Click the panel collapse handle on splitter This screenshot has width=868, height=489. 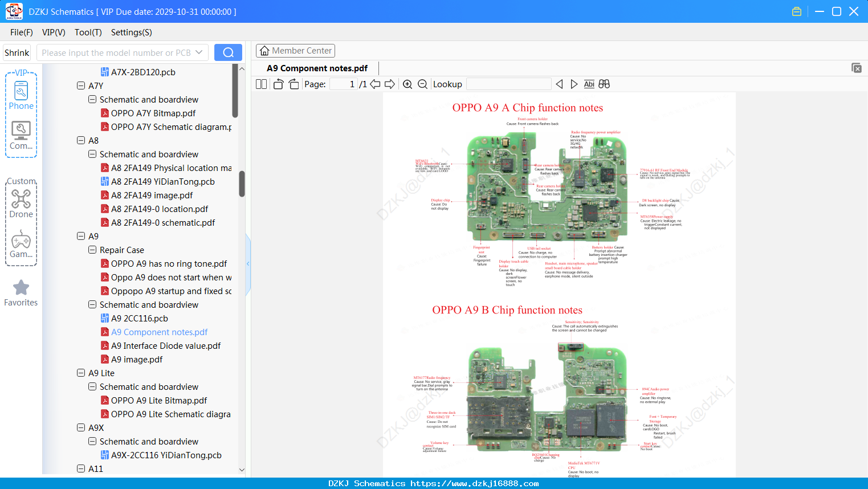point(248,264)
